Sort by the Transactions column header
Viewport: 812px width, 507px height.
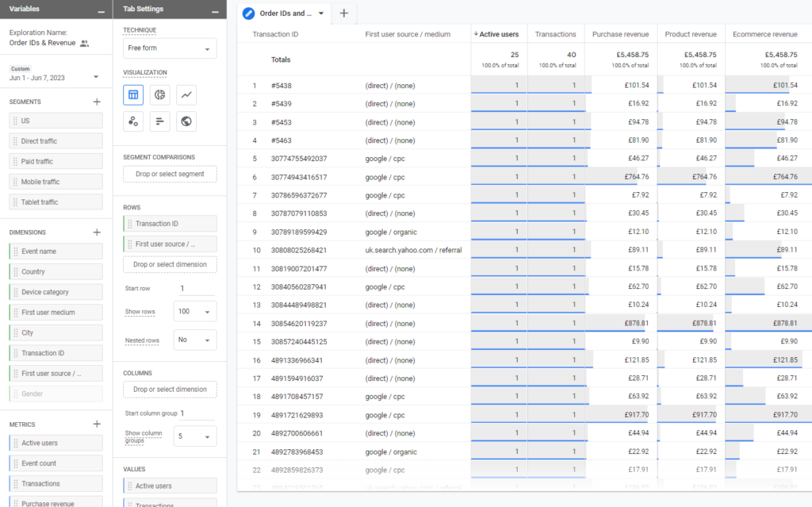click(555, 34)
